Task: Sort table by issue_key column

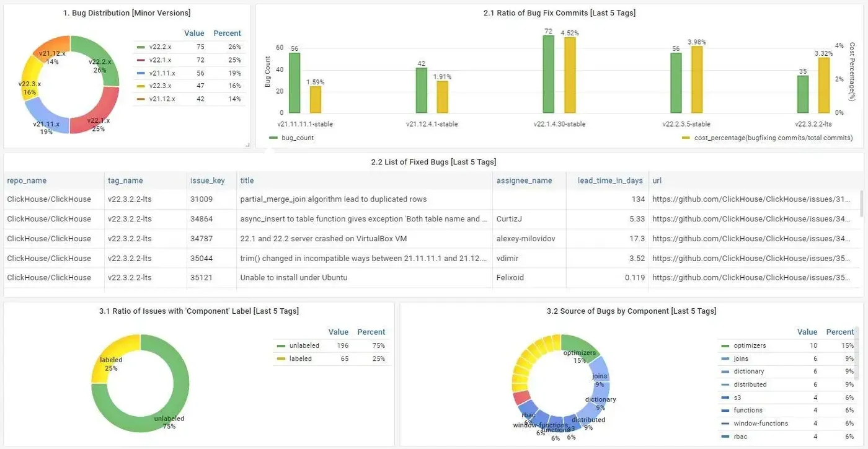Action: [x=208, y=180]
